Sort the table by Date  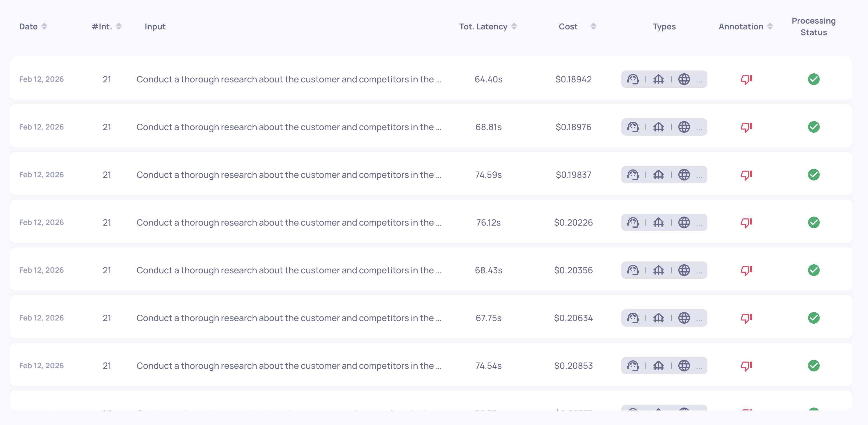coord(44,26)
